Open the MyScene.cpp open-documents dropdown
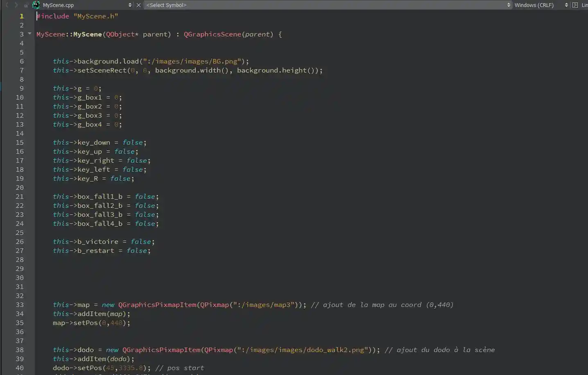Image resolution: width=588 pixels, height=375 pixels. click(x=130, y=5)
